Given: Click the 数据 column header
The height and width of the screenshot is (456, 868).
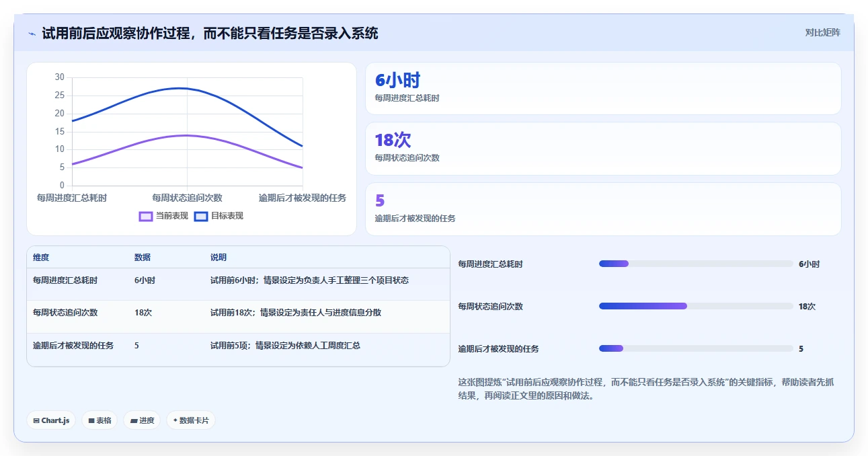Looking at the screenshot, I should click(143, 258).
